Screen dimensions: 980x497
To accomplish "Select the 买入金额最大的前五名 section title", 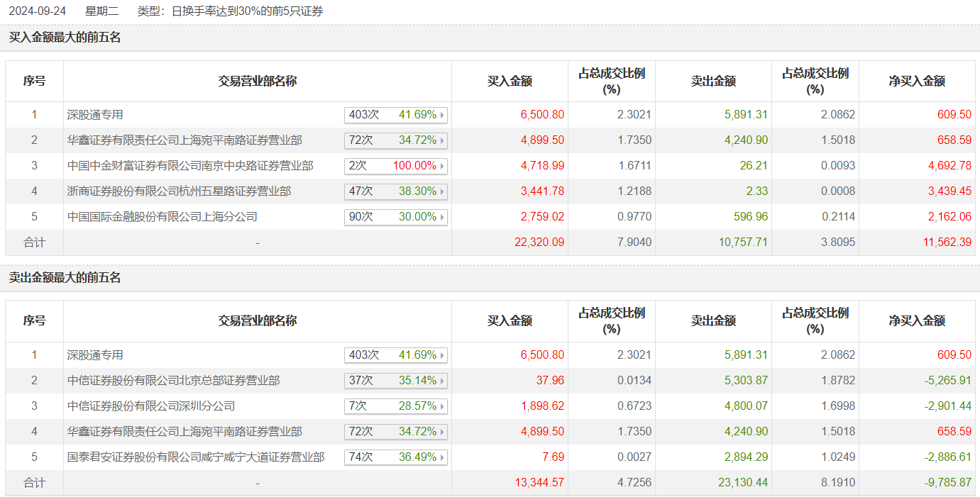I will 65,38.
